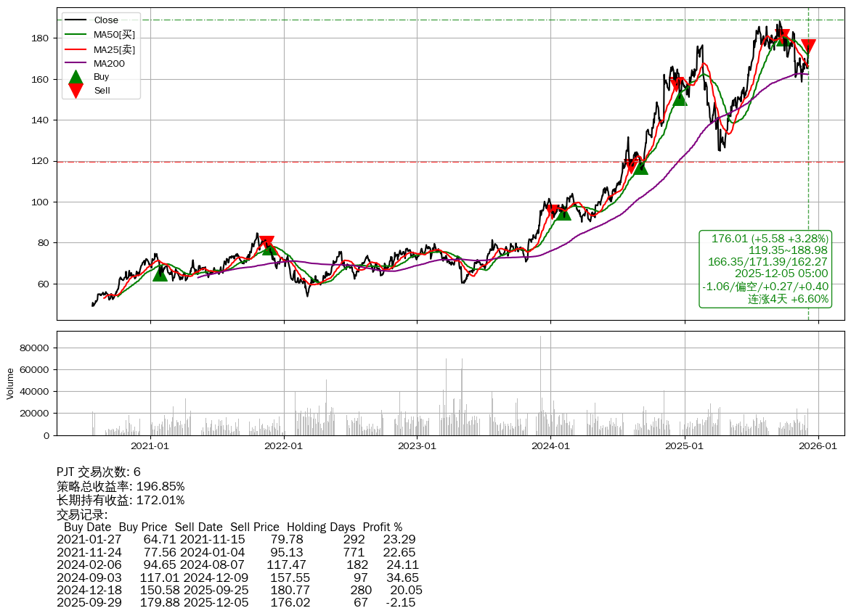The height and width of the screenshot is (616, 851).
Task: Click the price info box showing 176.01
Action: pos(765,268)
